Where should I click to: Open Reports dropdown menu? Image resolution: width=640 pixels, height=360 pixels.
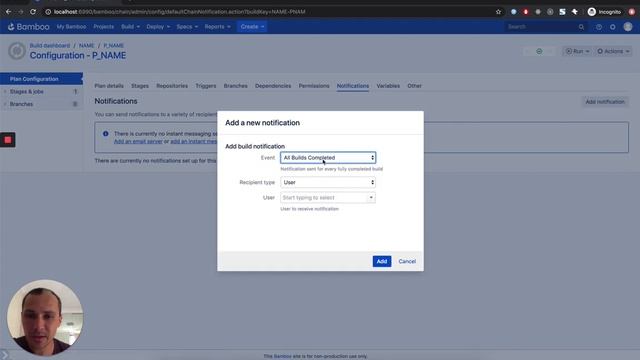[x=217, y=27]
